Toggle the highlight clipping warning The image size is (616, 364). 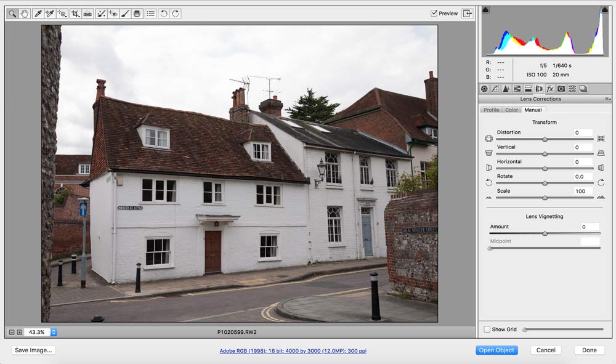[x=604, y=10]
